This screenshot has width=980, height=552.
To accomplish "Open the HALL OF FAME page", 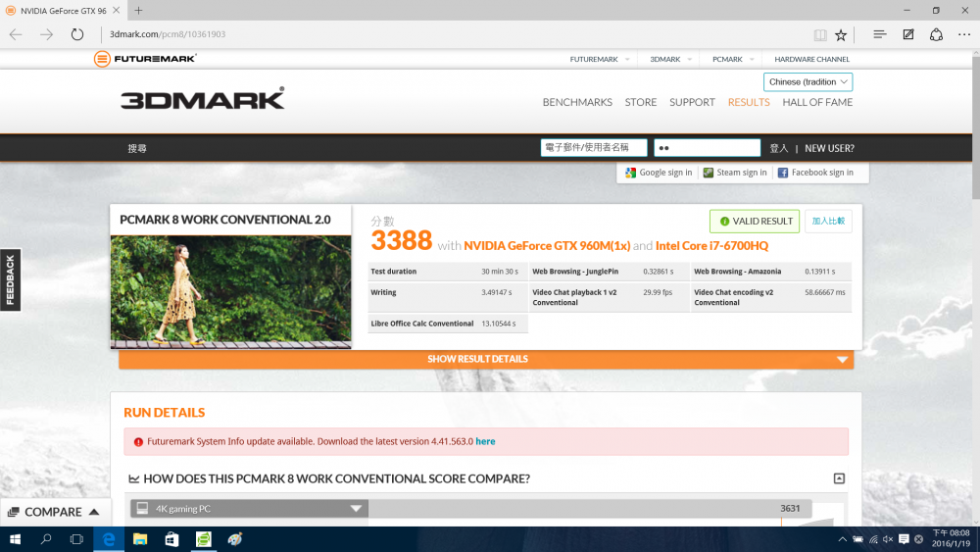I will pos(817,102).
